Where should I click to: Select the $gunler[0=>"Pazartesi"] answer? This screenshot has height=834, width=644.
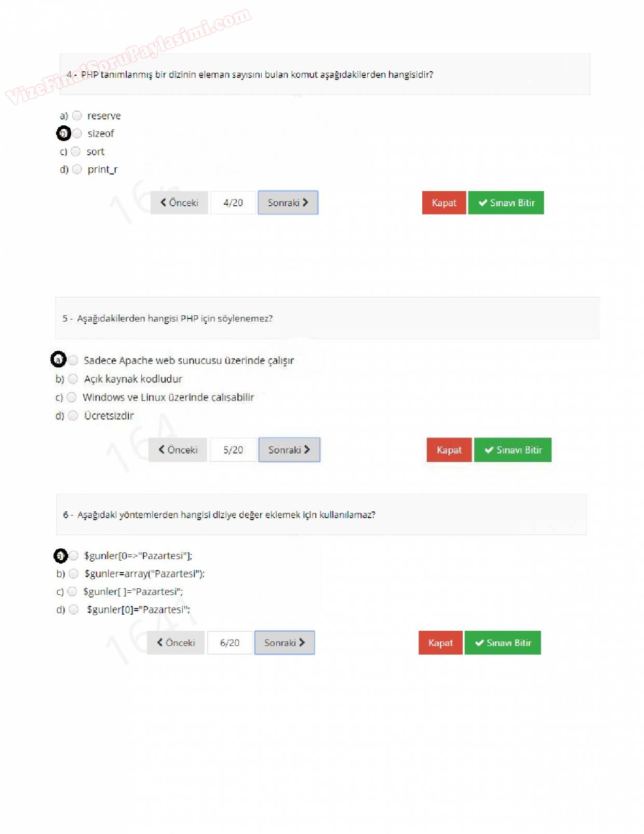tap(74, 555)
